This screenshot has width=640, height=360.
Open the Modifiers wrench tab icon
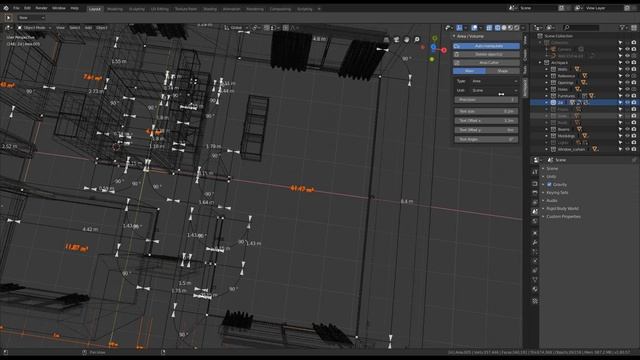point(535,242)
